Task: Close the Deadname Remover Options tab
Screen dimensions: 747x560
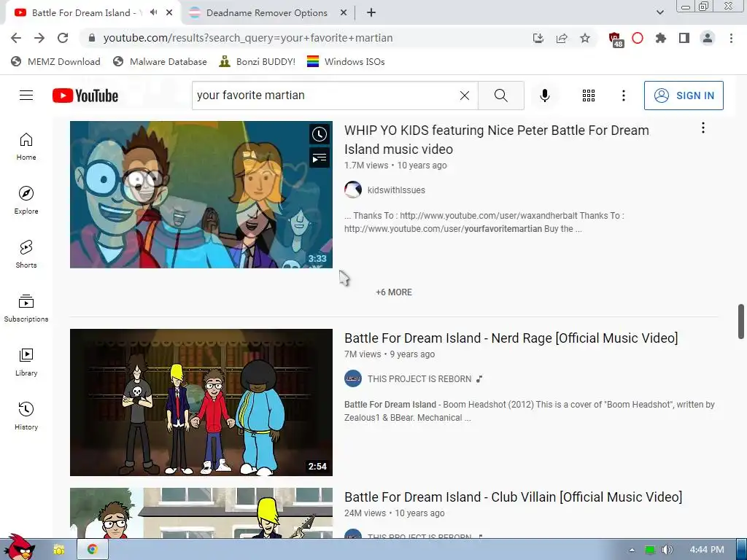Action: click(344, 13)
